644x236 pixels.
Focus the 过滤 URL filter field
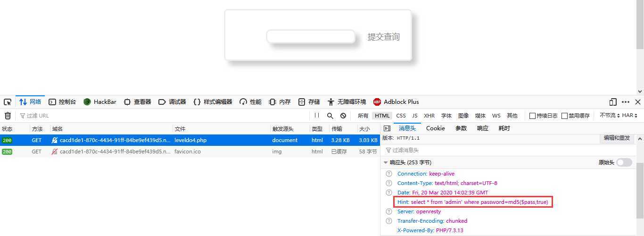click(x=163, y=116)
